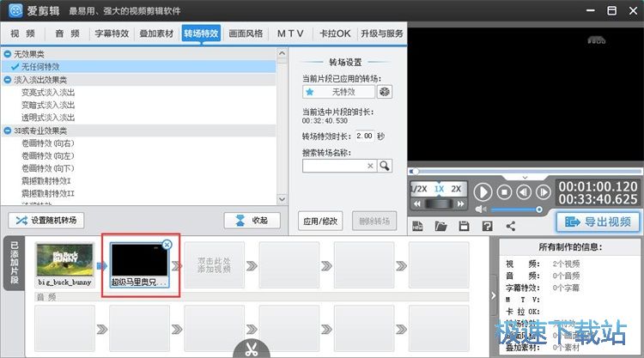Step forward one frame

[x=543, y=191]
